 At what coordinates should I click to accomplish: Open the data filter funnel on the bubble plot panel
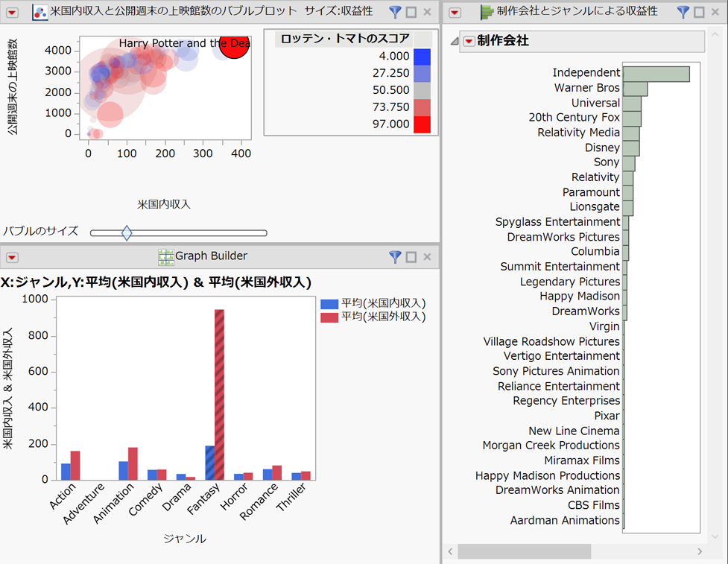click(x=394, y=12)
